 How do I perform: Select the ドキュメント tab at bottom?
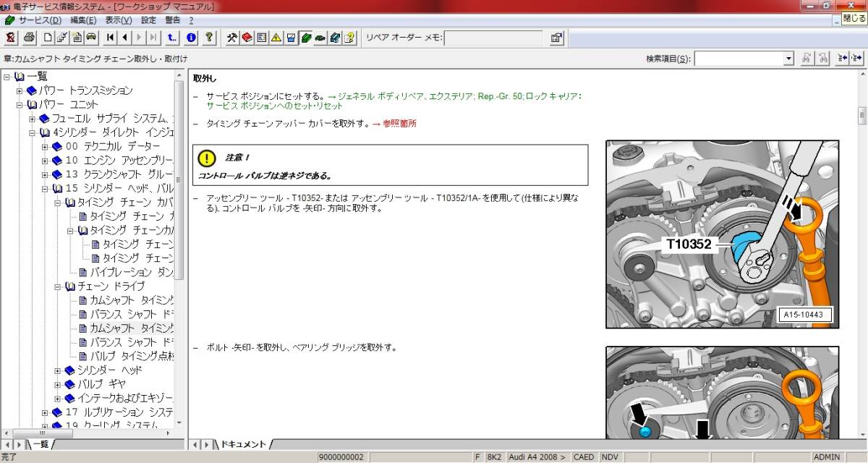tap(243, 444)
